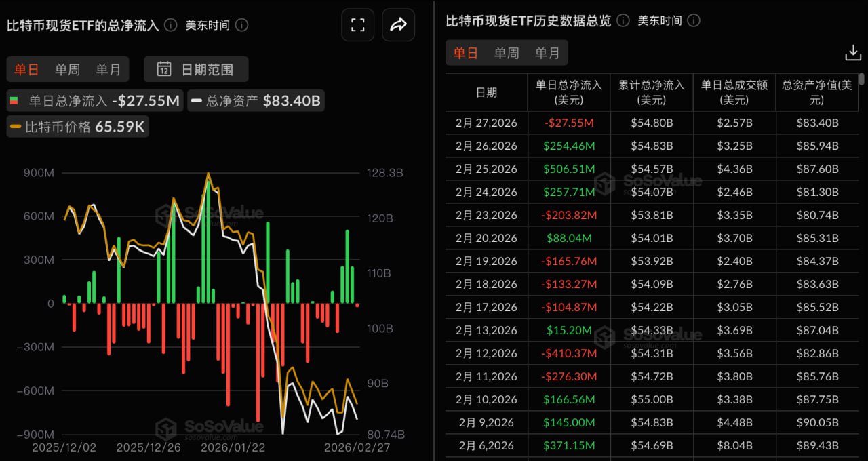Click the calendar icon in 日期范围 button
868x461 pixels.
pyautogui.click(x=164, y=68)
